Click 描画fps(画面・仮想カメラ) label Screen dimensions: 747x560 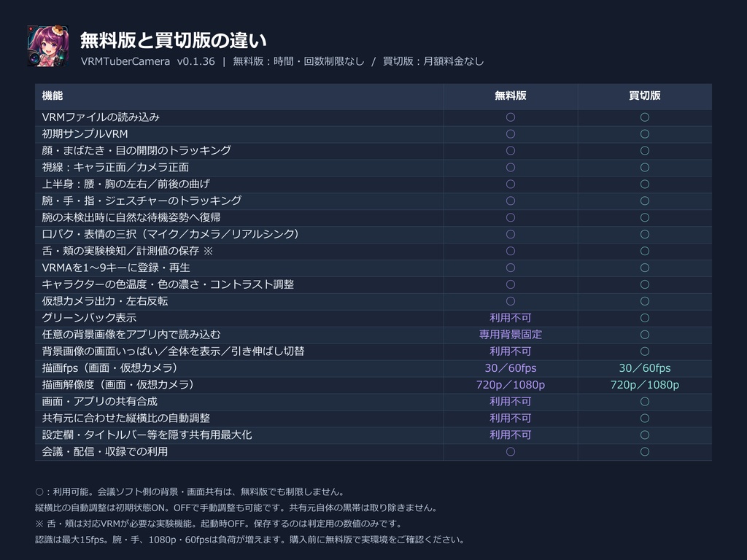point(110,368)
